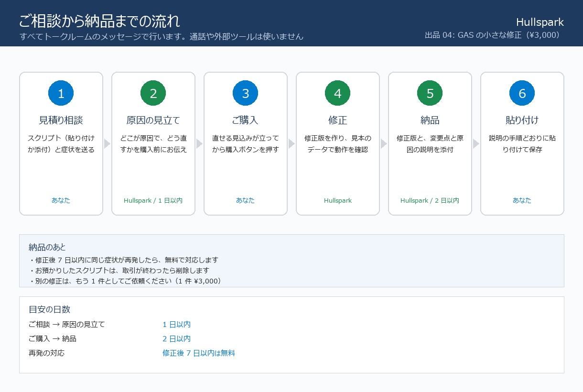The width and height of the screenshot is (583, 392).
Task: Click the Hullspark / 2 日以内 label
Action: point(430,200)
